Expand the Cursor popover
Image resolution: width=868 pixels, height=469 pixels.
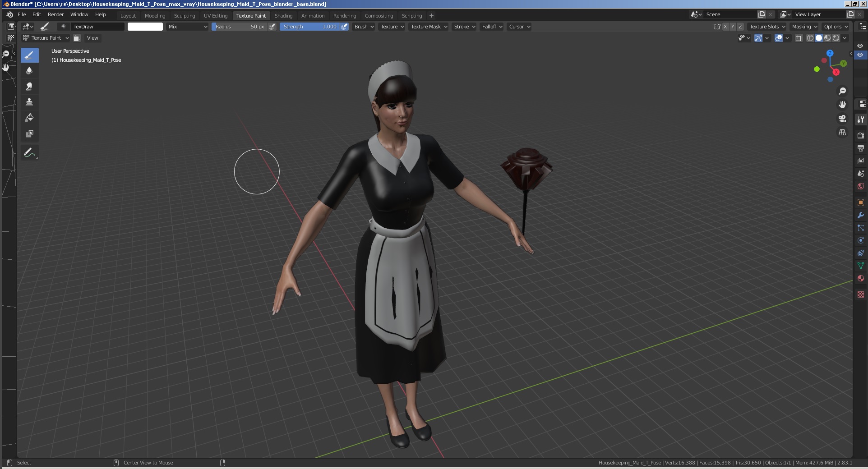(519, 27)
